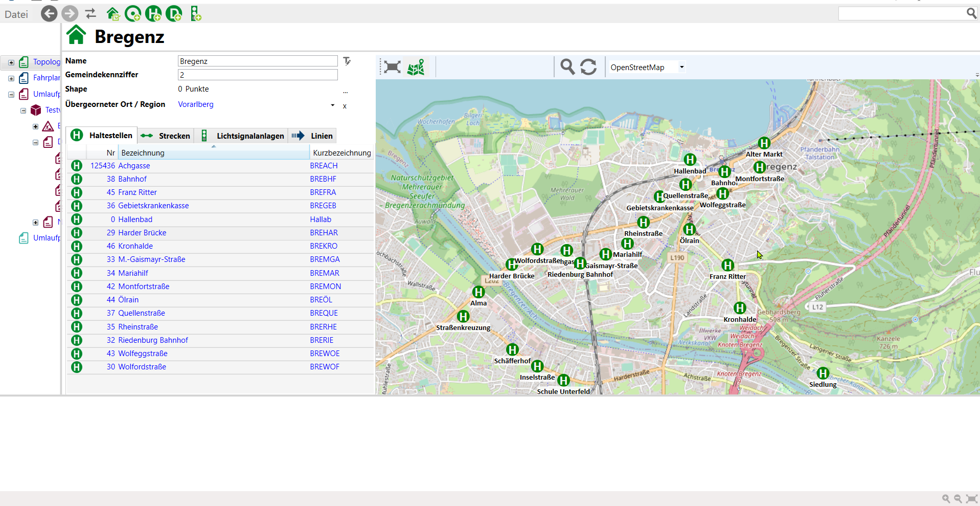Open the OpenStreetMap map source dropdown
The height and width of the screenshot is (506, 980).
click(681, 67)
